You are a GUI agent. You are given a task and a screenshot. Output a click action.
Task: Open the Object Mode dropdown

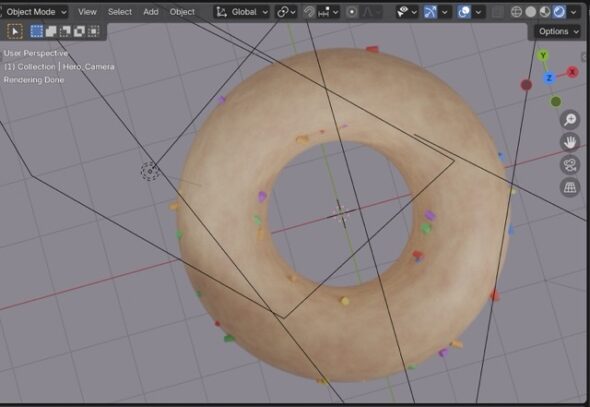pyautogui.click(x=35, y=12)
